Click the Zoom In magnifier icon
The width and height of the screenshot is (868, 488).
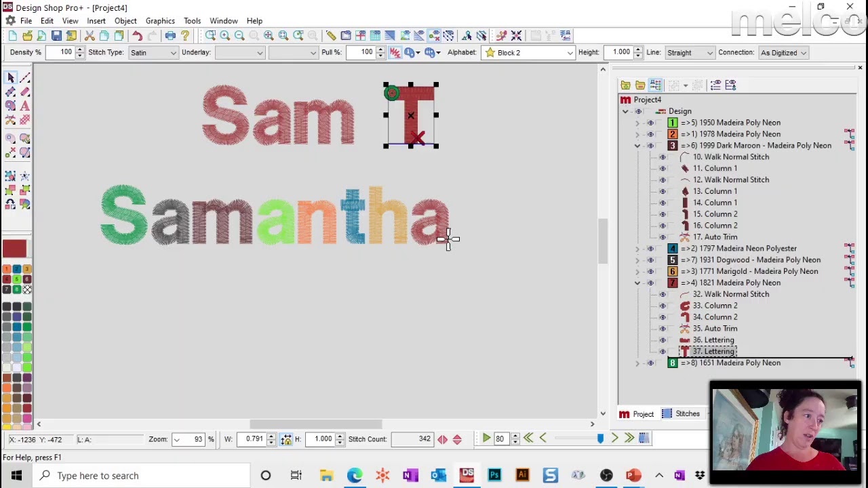coord(224,35)
